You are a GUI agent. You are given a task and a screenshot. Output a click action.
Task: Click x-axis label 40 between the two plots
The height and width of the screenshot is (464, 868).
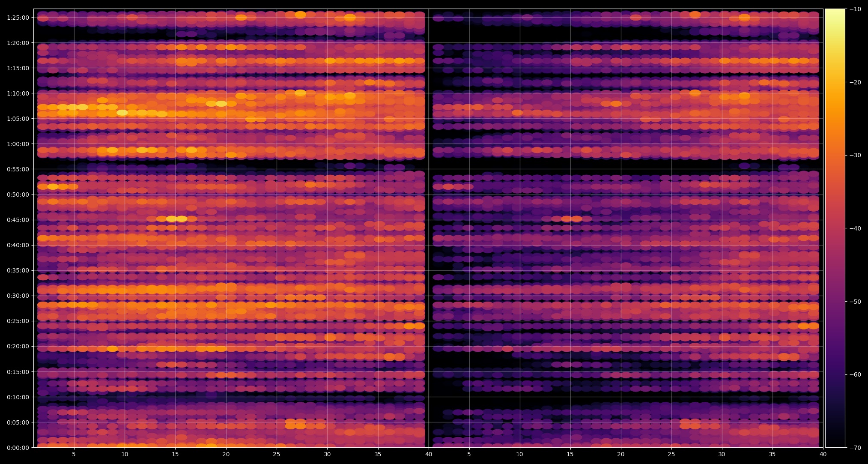429,454
